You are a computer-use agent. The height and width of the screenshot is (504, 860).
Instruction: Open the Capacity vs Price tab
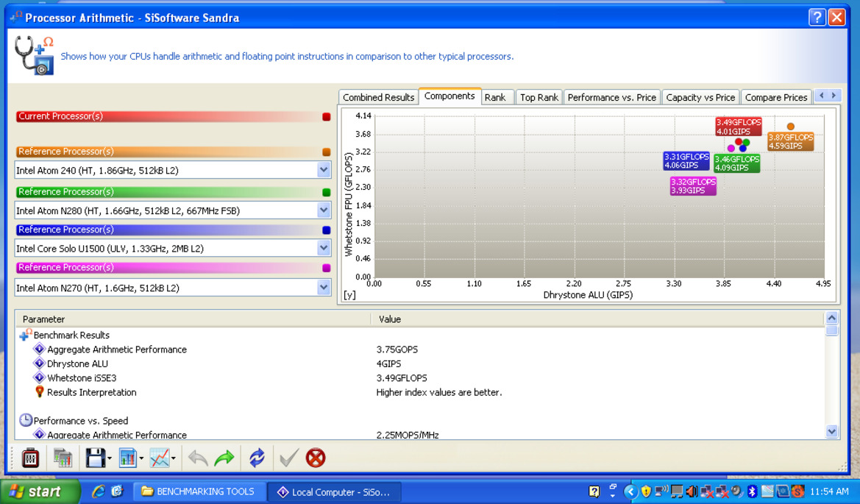coord(700,97)
